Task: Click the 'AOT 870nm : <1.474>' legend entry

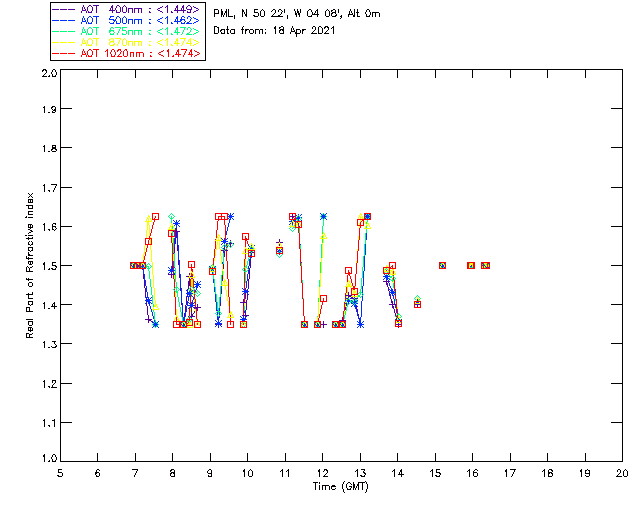Action: 127,42
